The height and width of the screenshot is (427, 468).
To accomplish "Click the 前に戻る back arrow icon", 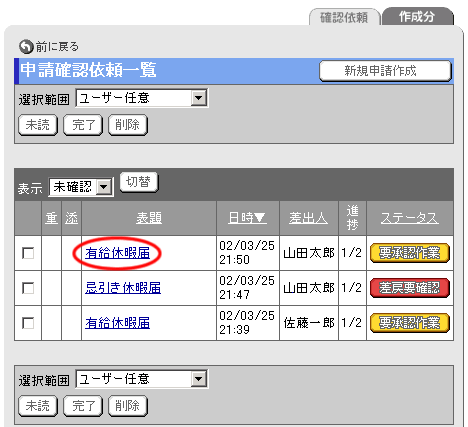I will pos(26,47).
